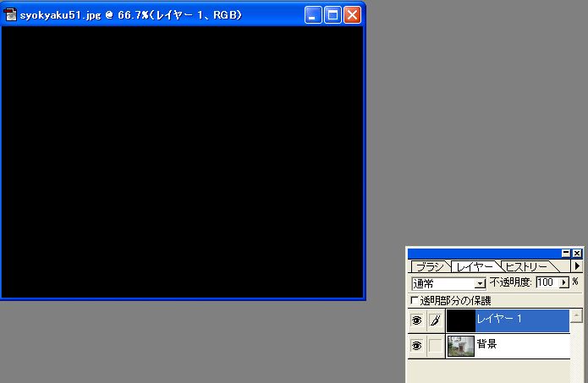This screenshot has width=588, height=383.
Task: Click the 不透明度 value field showing 100
Action: click(x=547, y=282)
